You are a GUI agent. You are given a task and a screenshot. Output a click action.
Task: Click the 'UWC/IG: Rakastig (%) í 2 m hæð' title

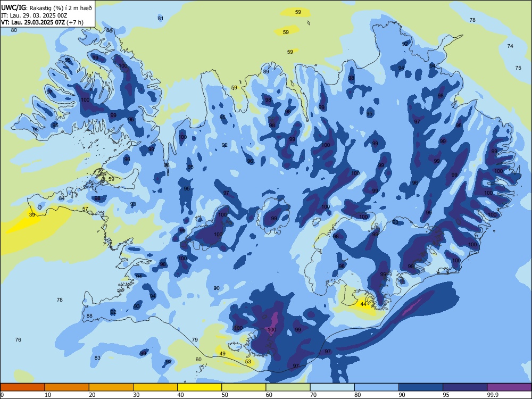point(47,7)
